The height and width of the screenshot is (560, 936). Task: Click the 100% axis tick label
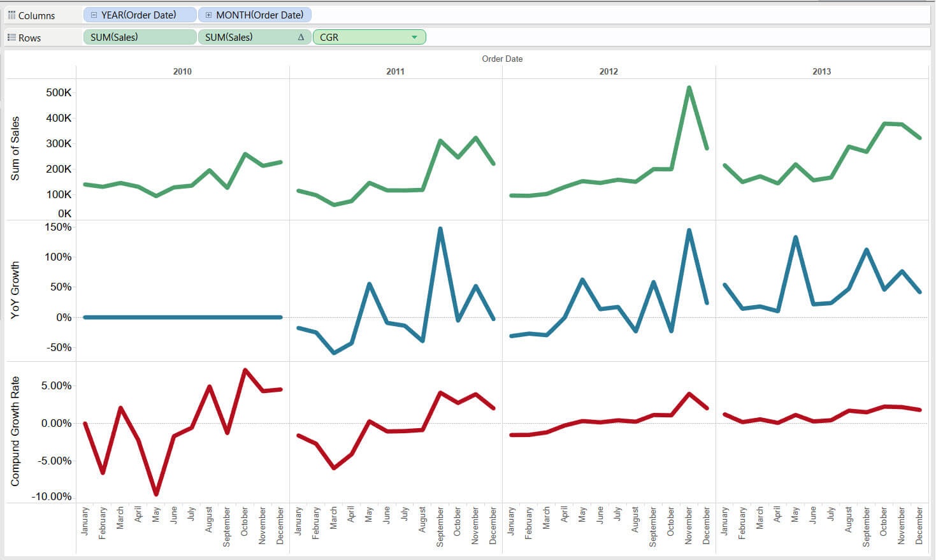click(x=59, y=257)
